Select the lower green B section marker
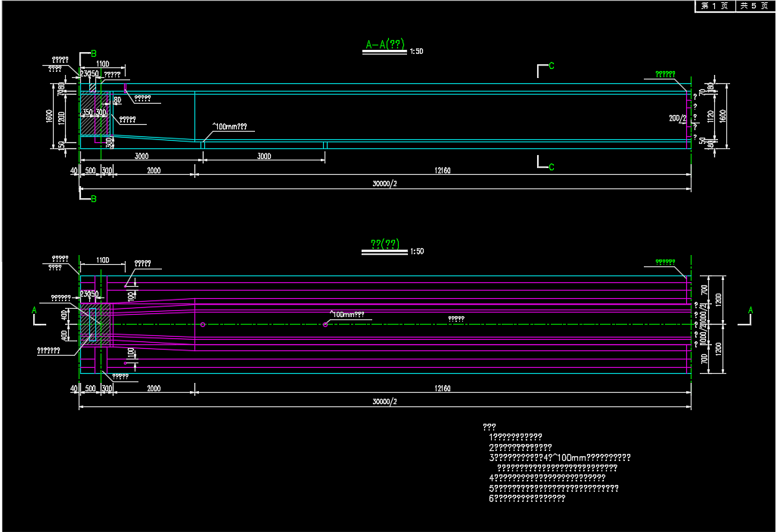 pos(93,199)
